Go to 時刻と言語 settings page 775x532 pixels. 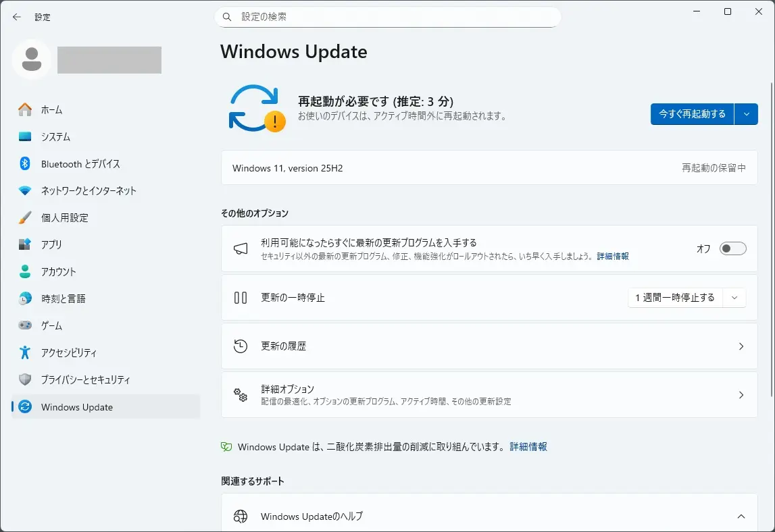coord(63,298)
